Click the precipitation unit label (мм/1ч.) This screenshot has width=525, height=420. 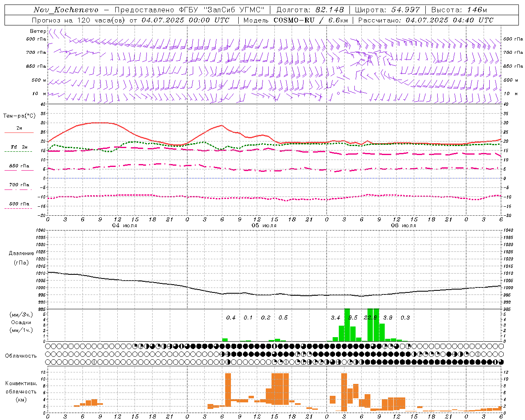[21, 330]
